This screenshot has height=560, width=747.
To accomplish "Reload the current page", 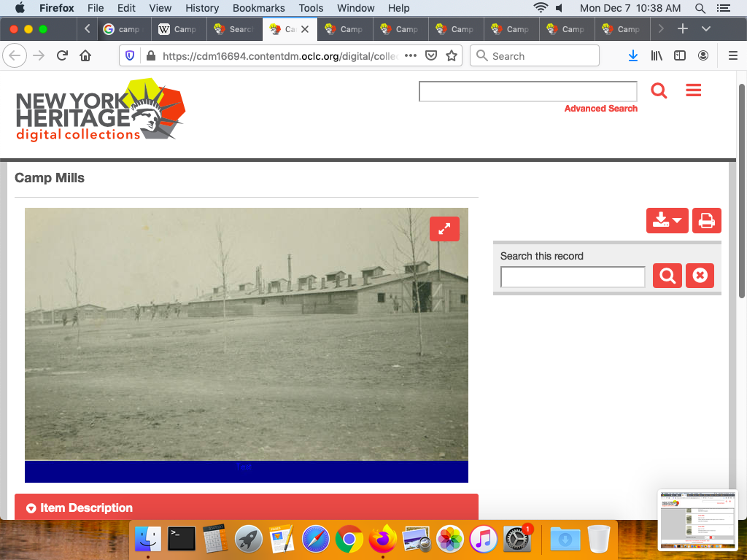I will click(x=62, y=56).
